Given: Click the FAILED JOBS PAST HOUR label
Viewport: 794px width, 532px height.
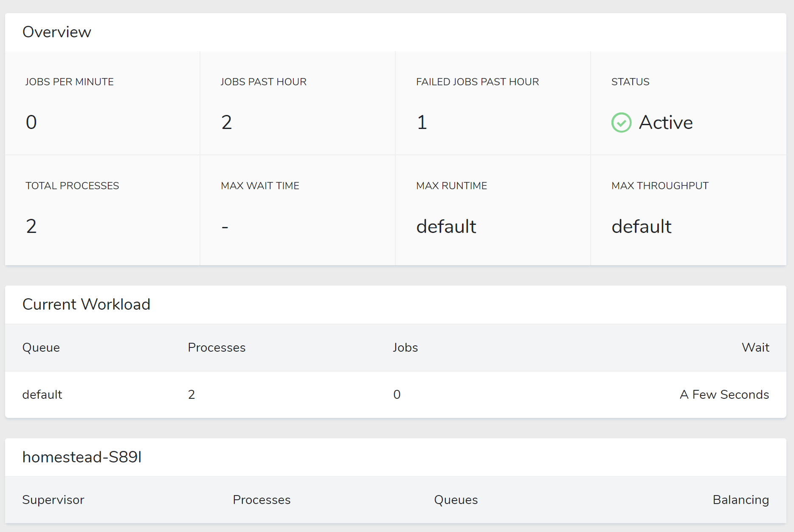Looking at the screenshot, I should click(x=478, y=82).
